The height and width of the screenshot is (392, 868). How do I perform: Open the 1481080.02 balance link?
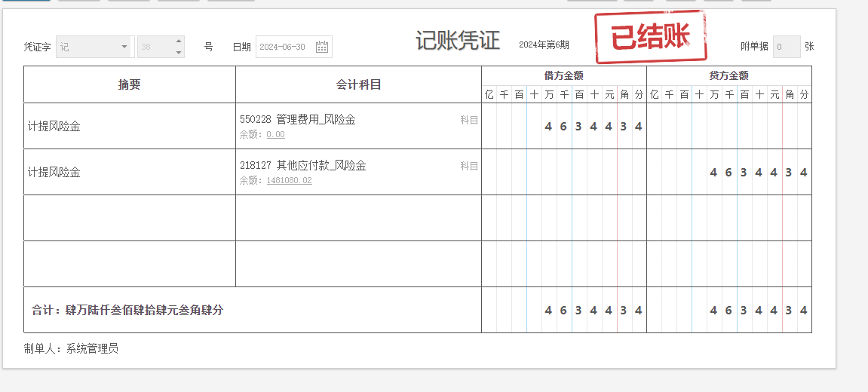tap(289, 181)
